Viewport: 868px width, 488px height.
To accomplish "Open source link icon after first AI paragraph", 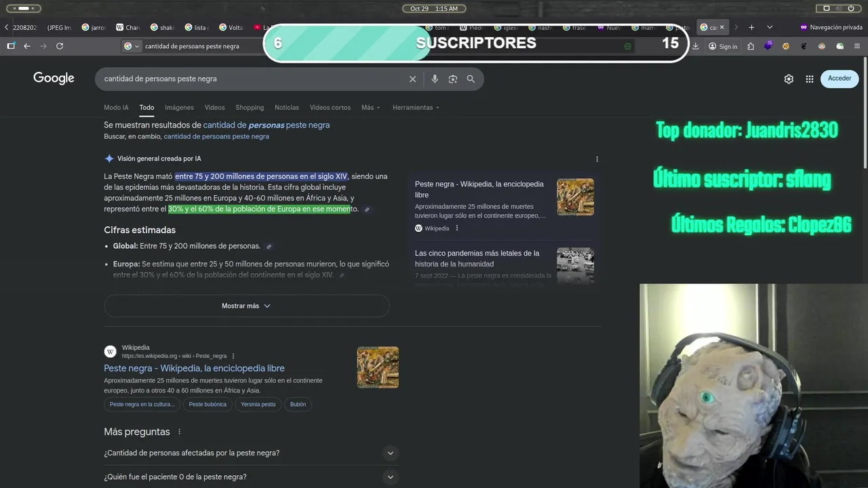I will tap(367, 209).
